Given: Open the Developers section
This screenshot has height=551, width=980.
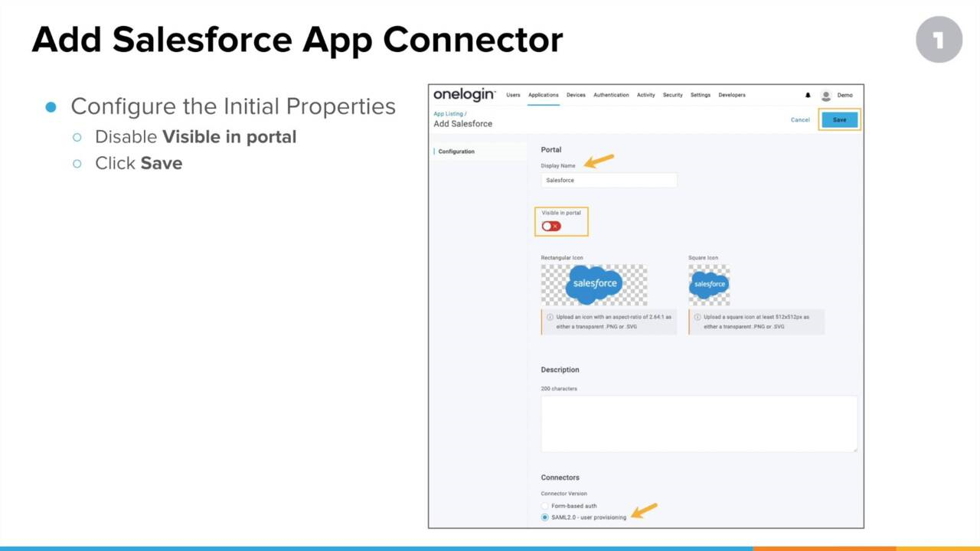Looking at the screenshot, I should pos(731,95).
